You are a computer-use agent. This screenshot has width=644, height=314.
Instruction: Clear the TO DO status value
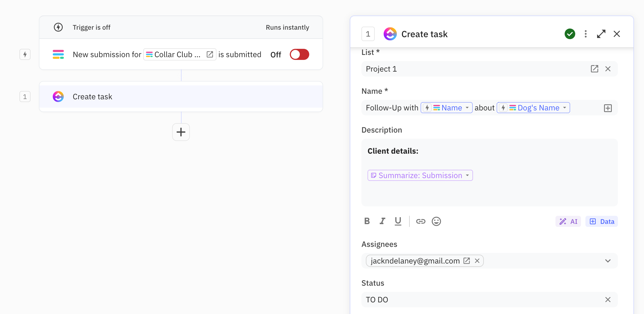point(608,300)
